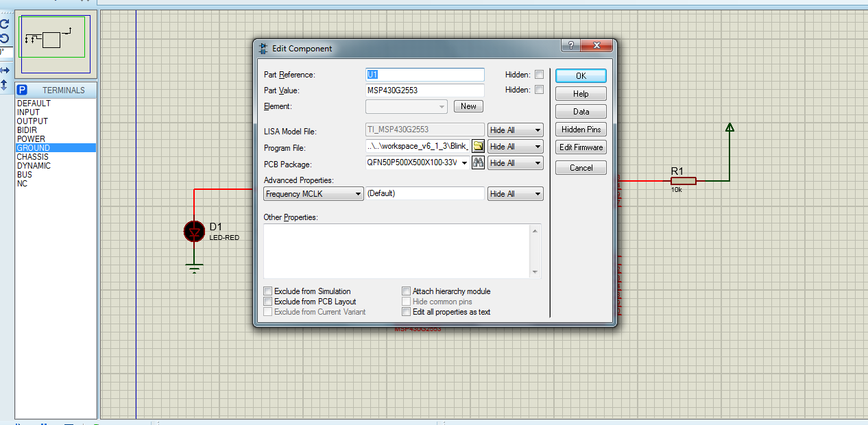Click the schematic overview thumbnail
Screen dimensions: 868x425
56,44
